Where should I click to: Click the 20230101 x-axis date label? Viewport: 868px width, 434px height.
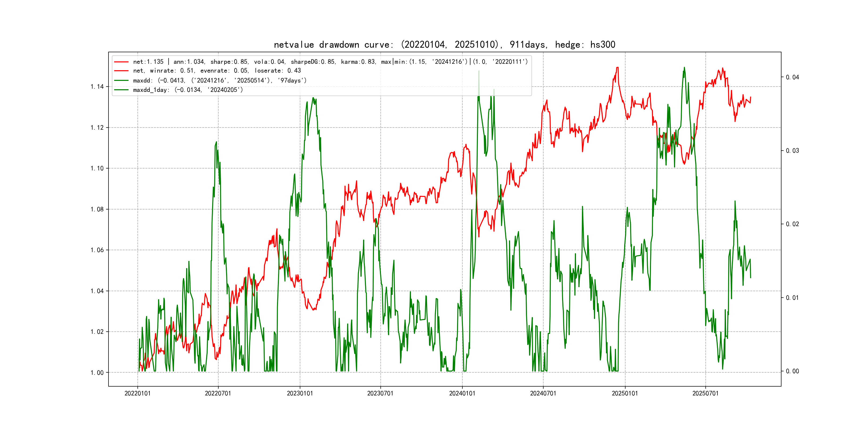tap(300, 393)
